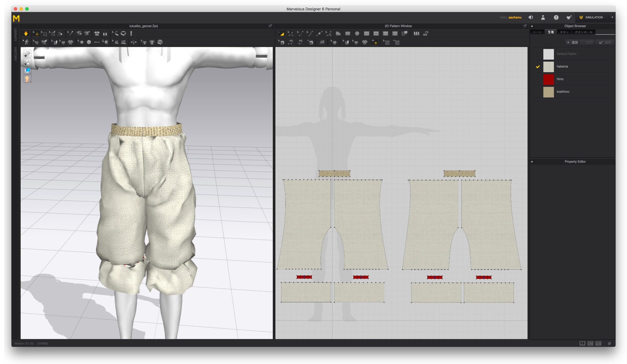Select the kosihimo fabric item
The image size is (627, 364).
tap(563, 92)
